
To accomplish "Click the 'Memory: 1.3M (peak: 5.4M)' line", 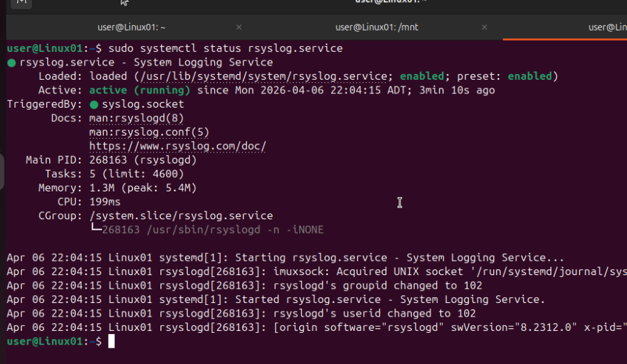I will click(x=117, y=188).
